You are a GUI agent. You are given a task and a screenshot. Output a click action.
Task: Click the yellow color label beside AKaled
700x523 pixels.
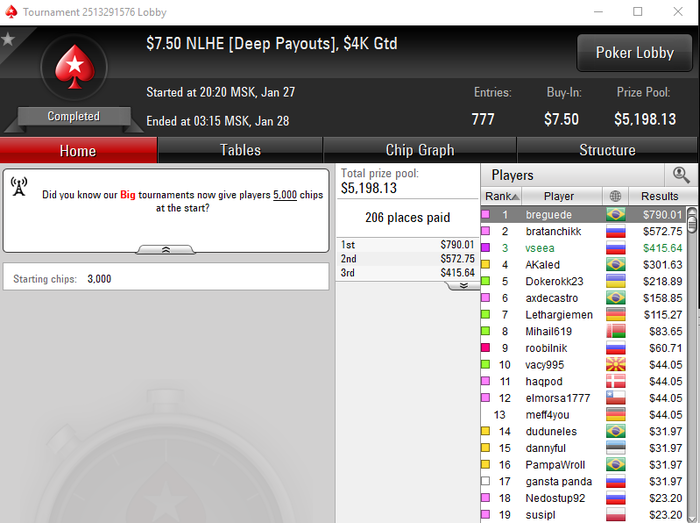tap(485, 265)
